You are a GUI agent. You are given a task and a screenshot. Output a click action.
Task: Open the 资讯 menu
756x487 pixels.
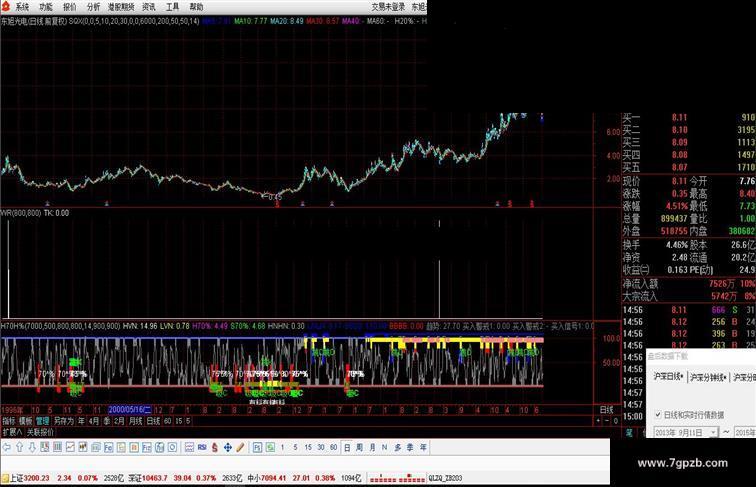tap(149, 7)
